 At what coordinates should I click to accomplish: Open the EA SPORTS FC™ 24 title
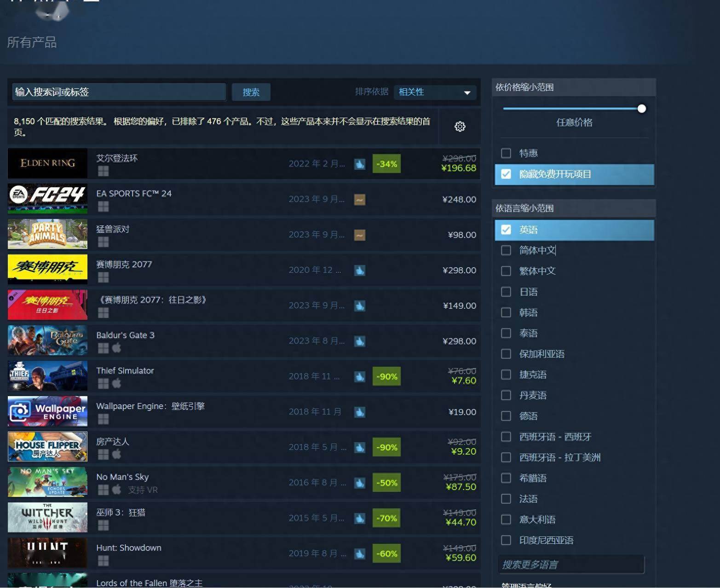click(x=134, y=194)
